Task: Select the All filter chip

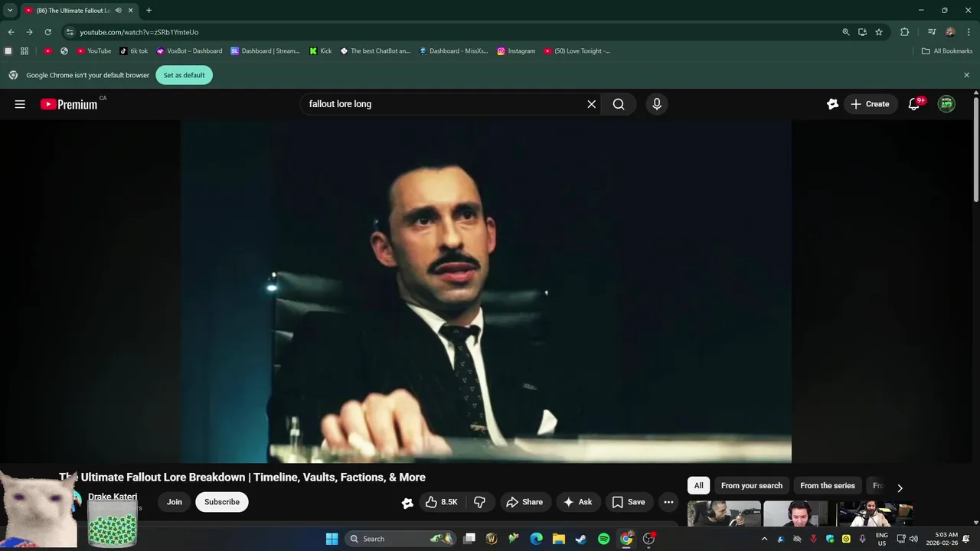Action: pyautogui.click(x=698, y=486)
